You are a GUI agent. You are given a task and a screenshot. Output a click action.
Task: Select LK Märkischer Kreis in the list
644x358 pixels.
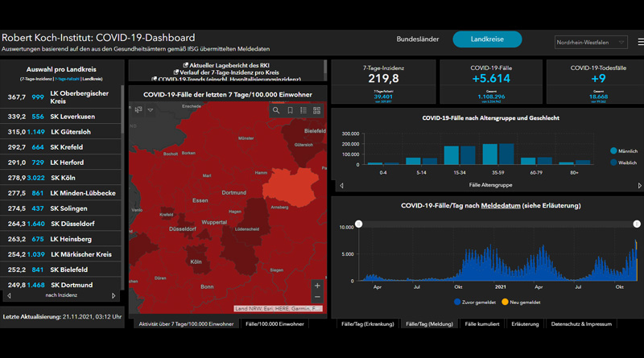[x=60, y=254]
